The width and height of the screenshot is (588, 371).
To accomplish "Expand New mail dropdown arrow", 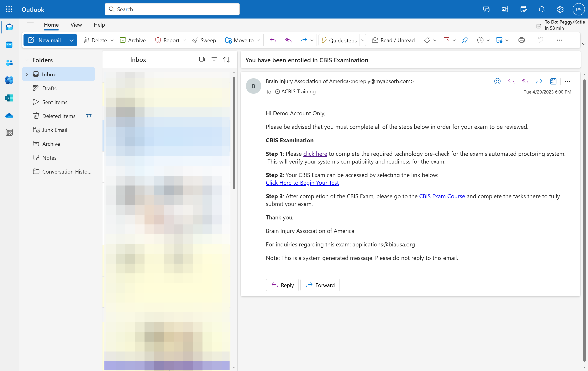I will click(71, 40).
